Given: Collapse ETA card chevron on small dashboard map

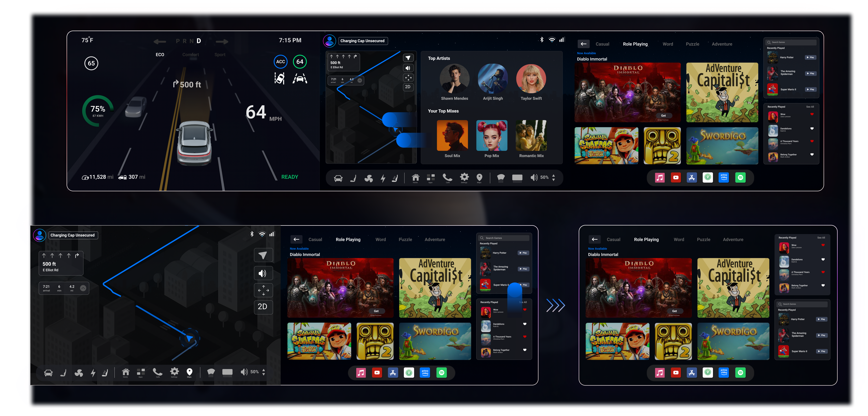Looking at the screenshot, I should 360,80.
